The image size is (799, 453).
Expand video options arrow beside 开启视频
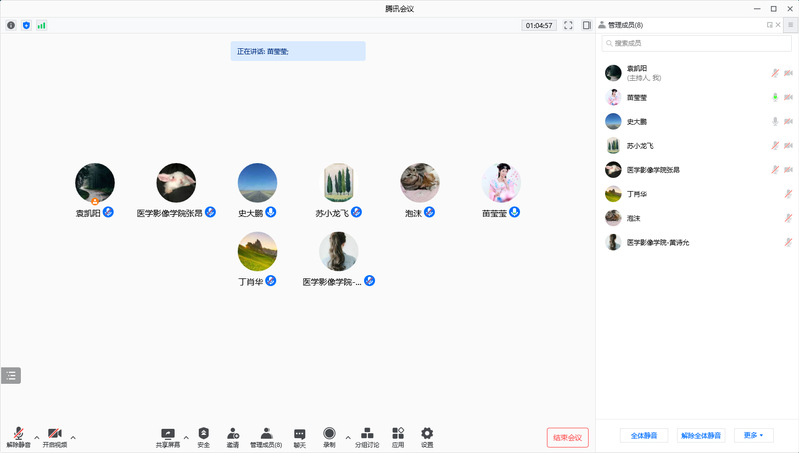pos(73,437)
